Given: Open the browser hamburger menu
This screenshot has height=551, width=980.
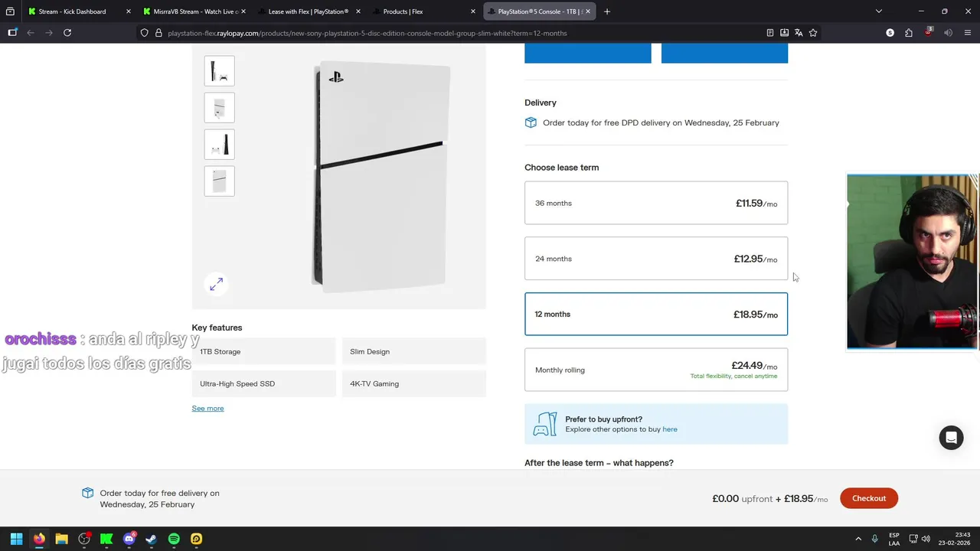Looking at the screenshot, I should click(968, 33).
